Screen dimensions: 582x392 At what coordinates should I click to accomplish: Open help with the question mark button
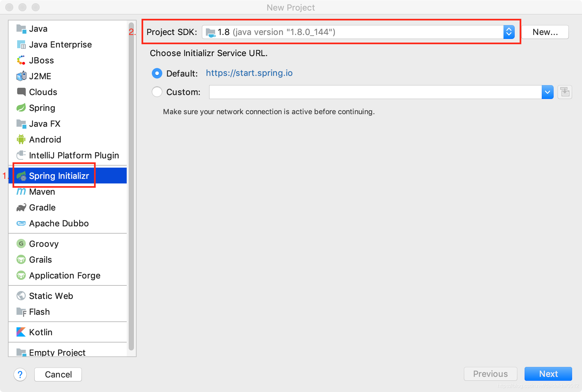pos(20,375)
